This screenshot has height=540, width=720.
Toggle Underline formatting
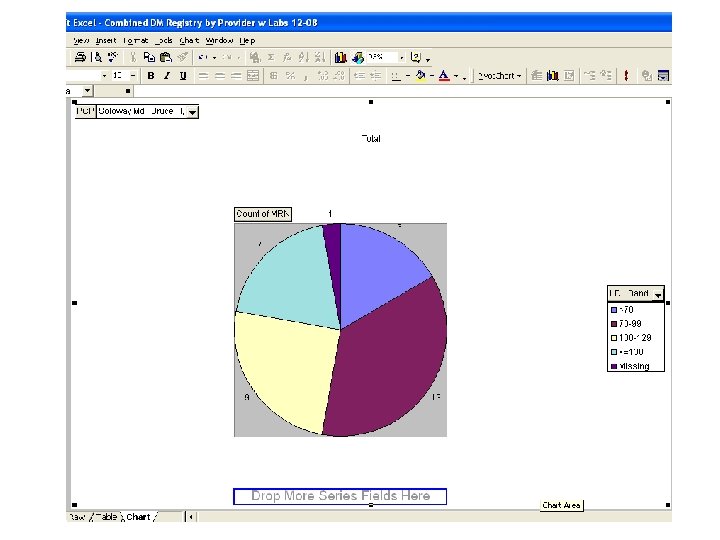pos(183,76)
